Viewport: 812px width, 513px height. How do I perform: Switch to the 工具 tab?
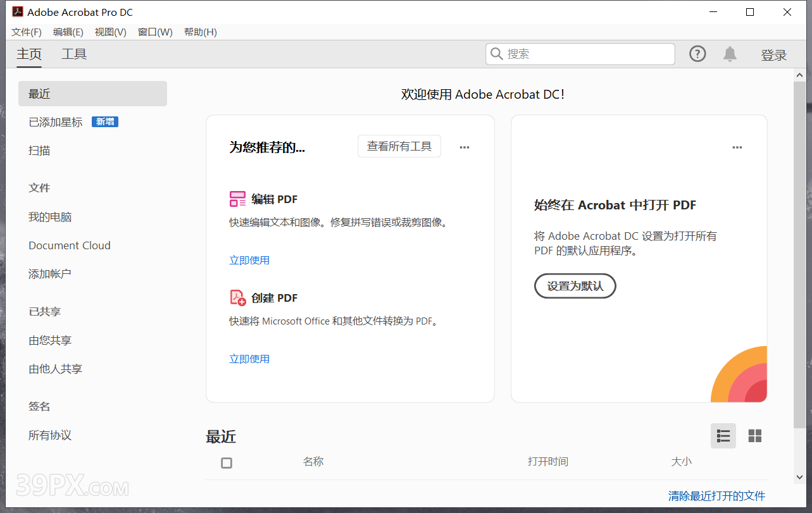(x=74, y=54)
